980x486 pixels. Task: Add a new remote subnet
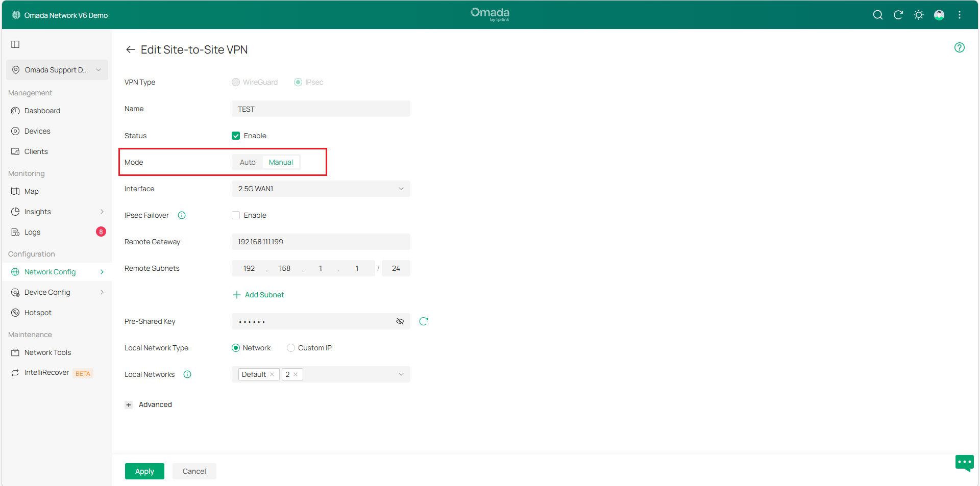(x=258, y=295)
